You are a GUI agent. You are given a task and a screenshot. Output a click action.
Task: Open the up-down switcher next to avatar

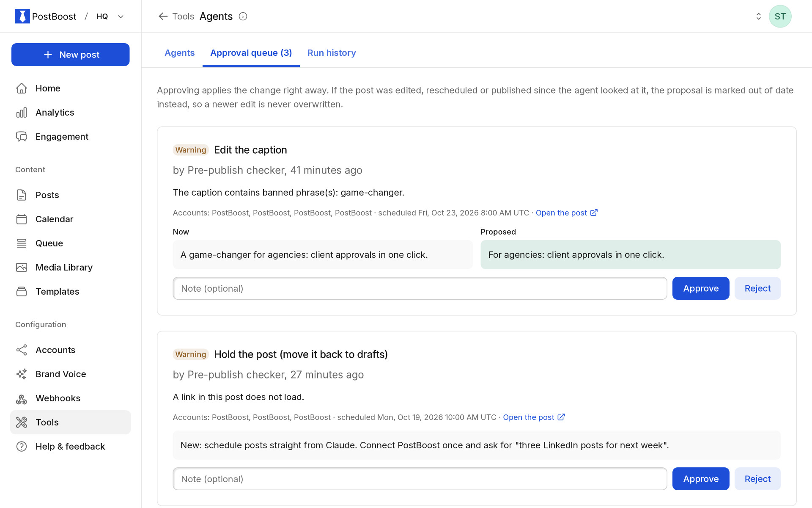pyautogui.click(x=758, y=16)
